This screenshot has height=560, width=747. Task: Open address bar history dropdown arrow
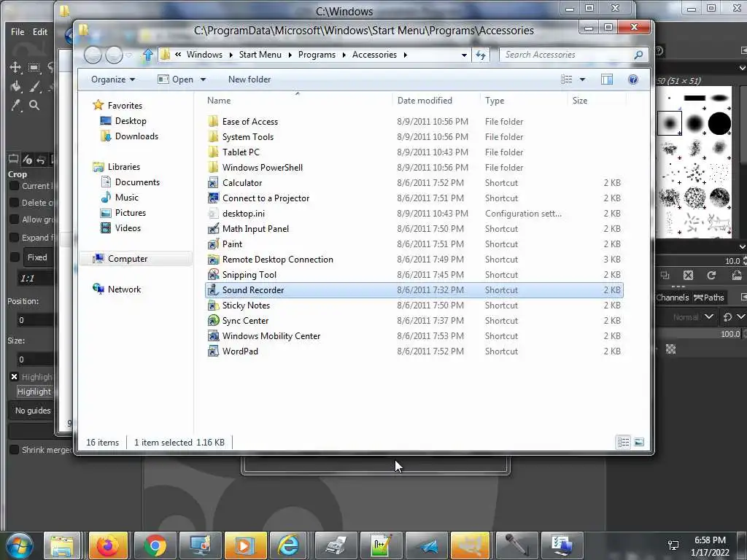pyautogui.click(x=463, y=55)
